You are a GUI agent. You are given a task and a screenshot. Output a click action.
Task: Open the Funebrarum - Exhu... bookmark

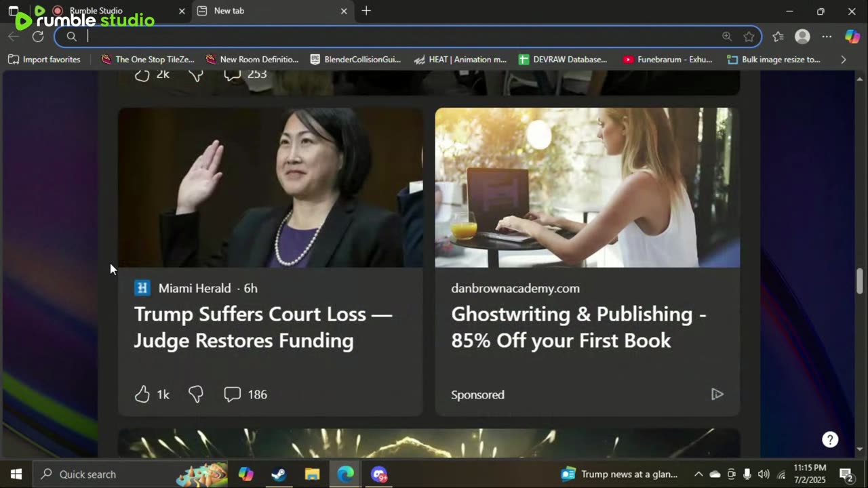click(668, 60)
